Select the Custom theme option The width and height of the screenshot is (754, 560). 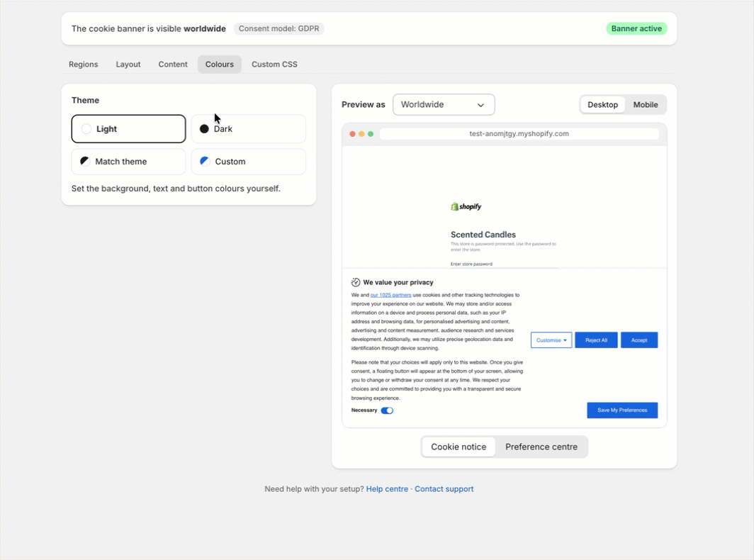click(249, 162)
